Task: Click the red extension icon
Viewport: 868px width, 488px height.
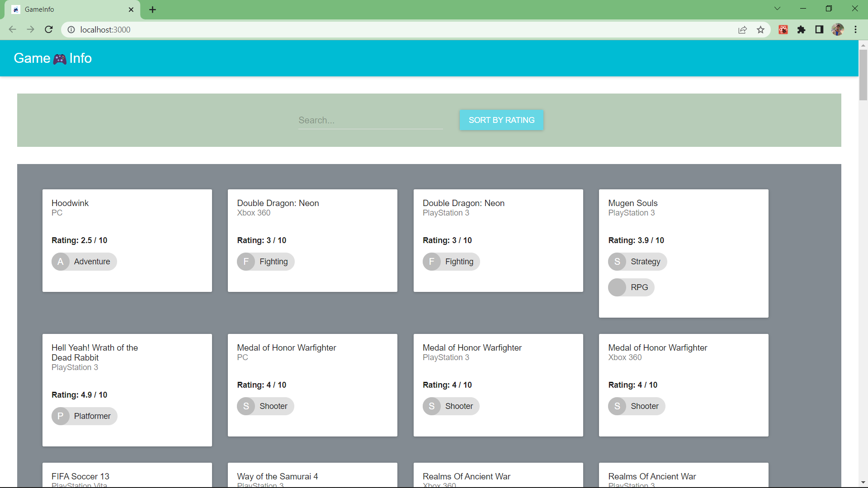Action: [783, 30]
